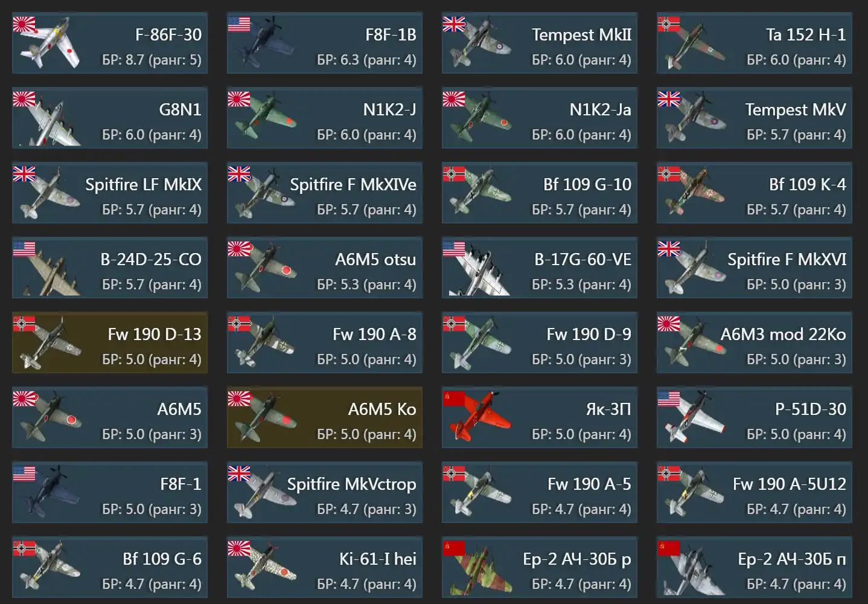Pick the F8F-1B dark blue fighter icon
868x604 pixels.
point(264,43)
